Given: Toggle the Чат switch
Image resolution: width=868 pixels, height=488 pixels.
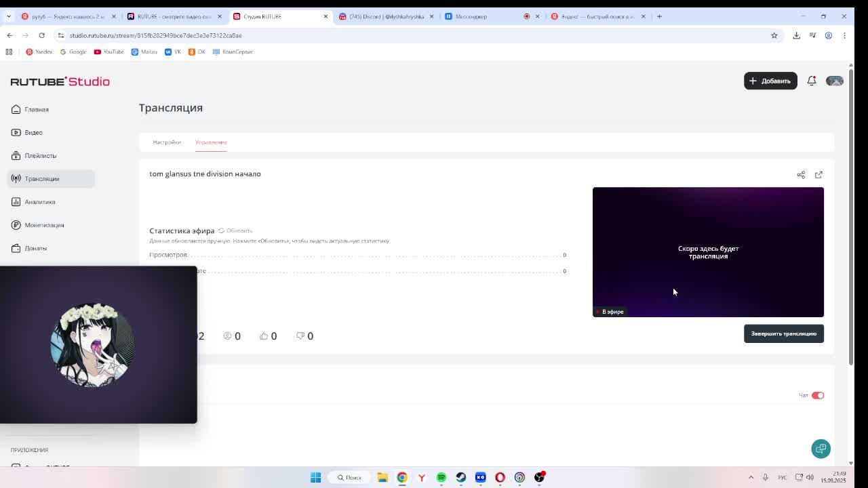Looking at the screenshot, I should pos(818,395).
